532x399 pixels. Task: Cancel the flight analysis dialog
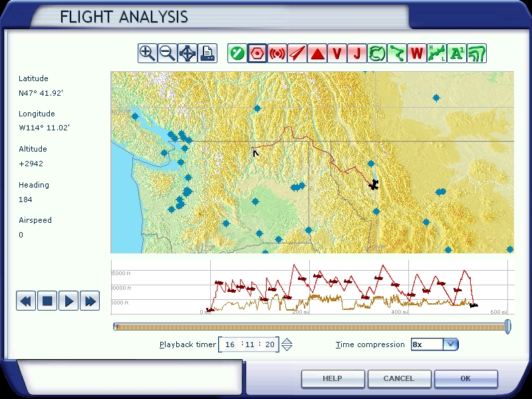point(399,378)
